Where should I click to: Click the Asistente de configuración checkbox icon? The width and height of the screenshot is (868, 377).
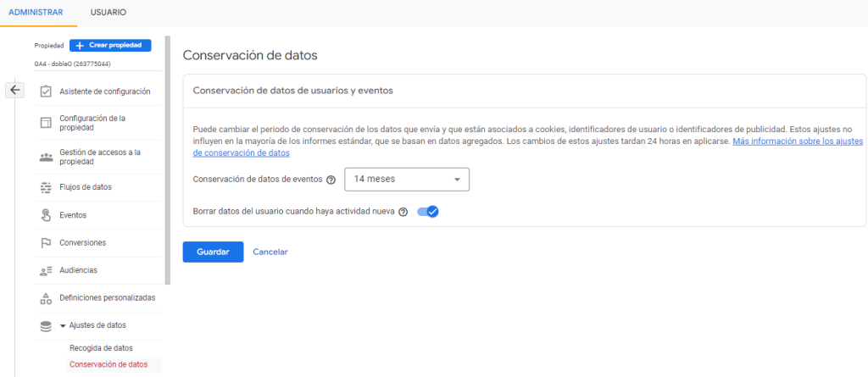[x=46, y=91]
